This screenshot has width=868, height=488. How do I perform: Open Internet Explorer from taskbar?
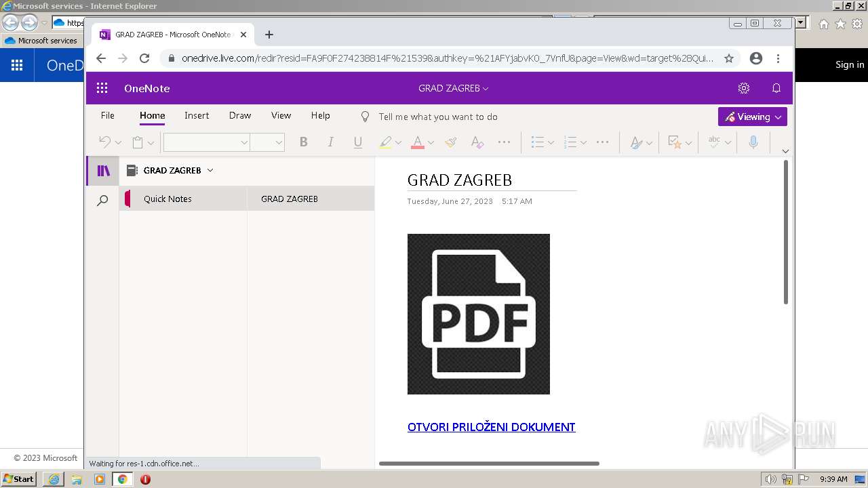click(x=54, y=479)
